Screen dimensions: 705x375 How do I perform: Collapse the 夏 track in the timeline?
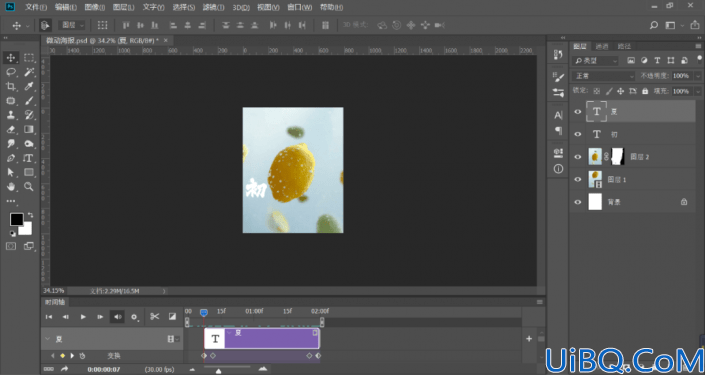click(x=47, y=339)
